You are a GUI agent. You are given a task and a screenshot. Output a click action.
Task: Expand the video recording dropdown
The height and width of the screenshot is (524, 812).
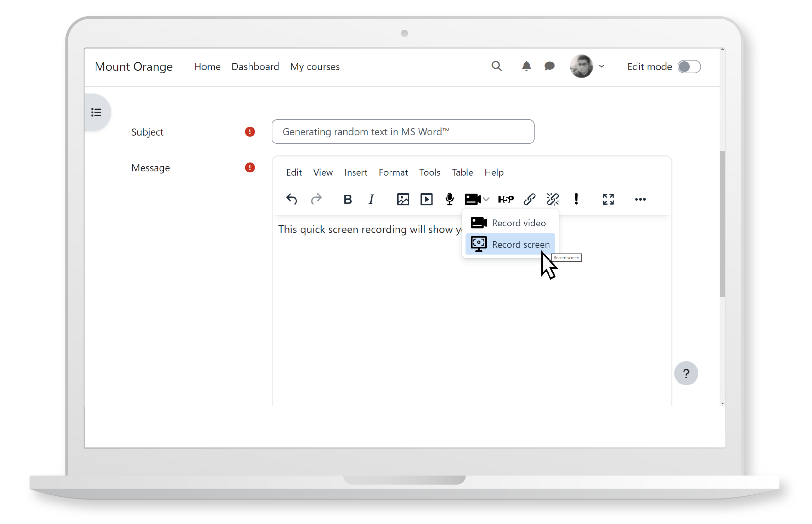[x=485, y=199]
